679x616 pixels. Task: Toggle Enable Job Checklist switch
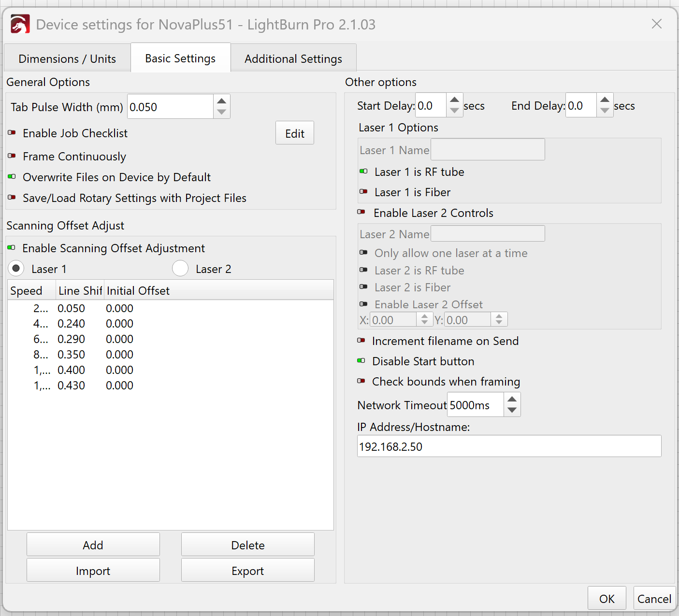[12, 133]
